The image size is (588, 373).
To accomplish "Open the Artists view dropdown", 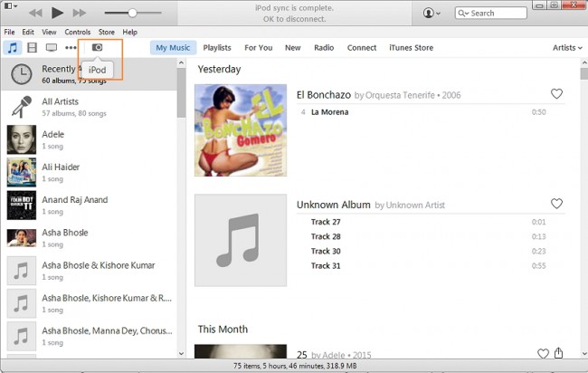I will pos(567,48).
